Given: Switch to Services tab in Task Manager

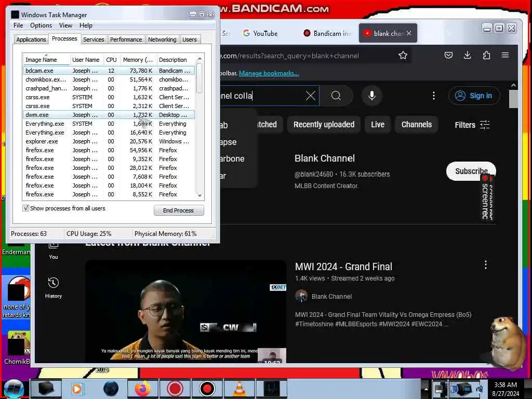Looking at the screenshot, I should pyautogui.click(x=94, y=39).
